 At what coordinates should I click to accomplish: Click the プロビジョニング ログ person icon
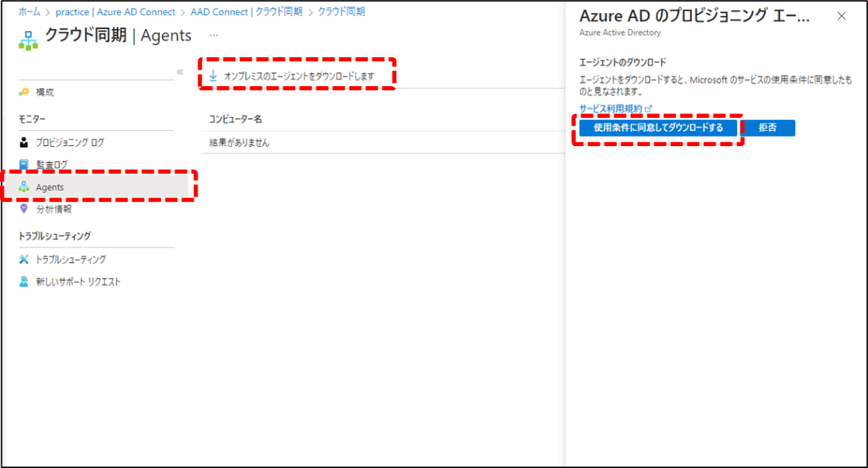(x=24, y=142)
